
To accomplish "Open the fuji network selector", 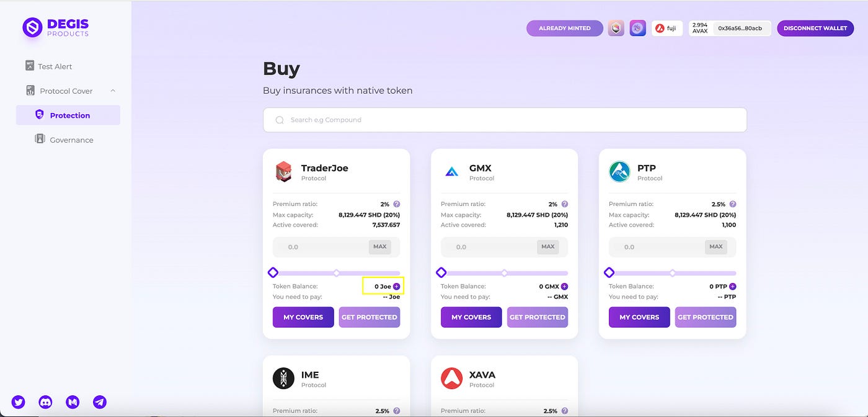I will pyautogui.click(x=667, y=28).
